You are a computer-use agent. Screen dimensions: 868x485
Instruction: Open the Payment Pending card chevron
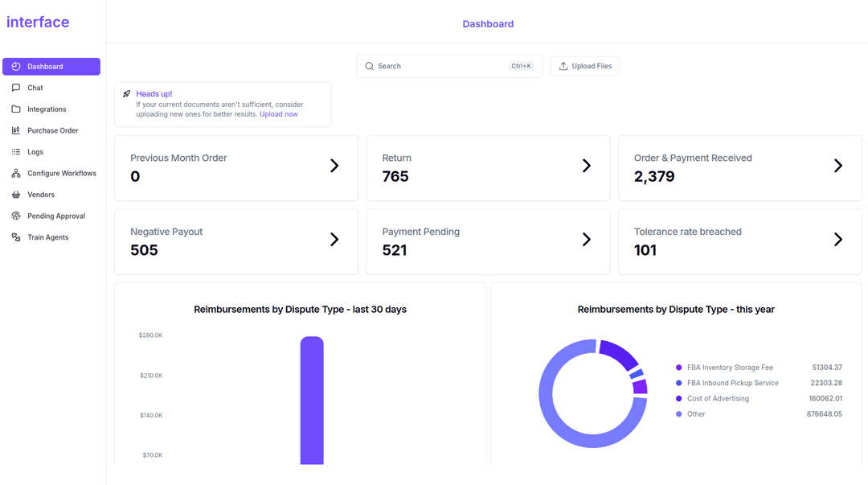coord(587,240)
